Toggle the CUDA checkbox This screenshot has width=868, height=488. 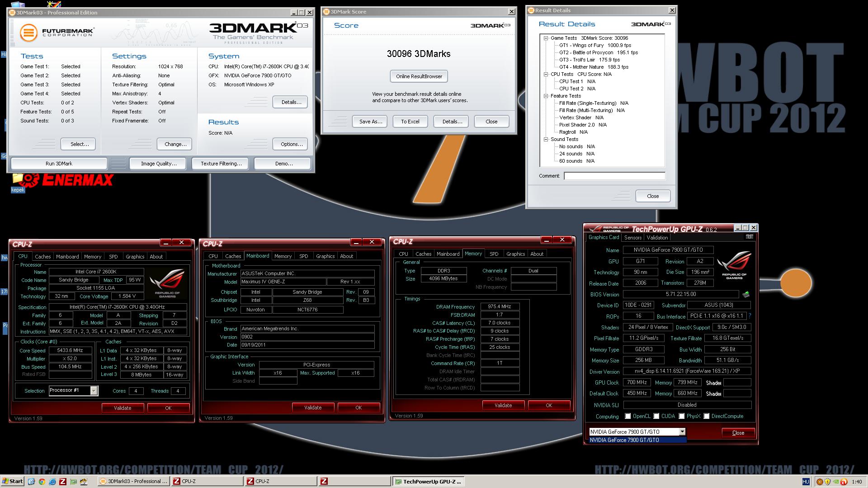[x=656, y=416]
